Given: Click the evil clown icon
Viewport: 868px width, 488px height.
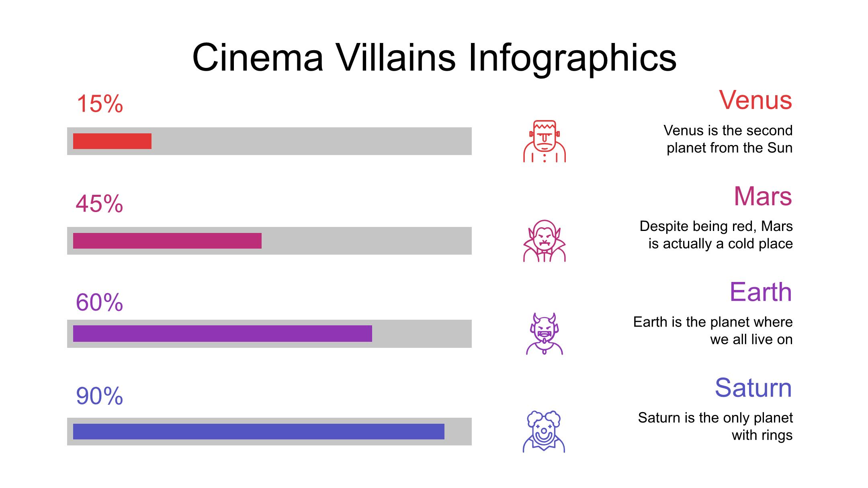Looking at the screenshot, I should tap(544, 432).
